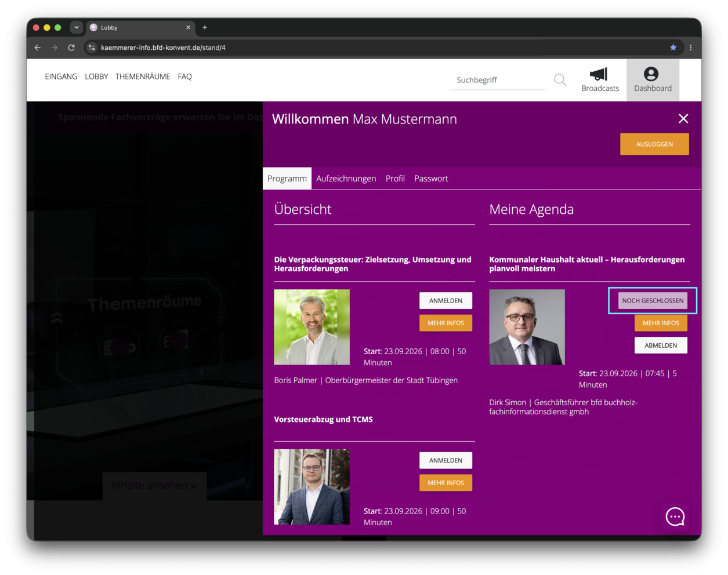The height and width of the screenshot is (575, 728).
Task: Click MEHR INFOS for Kommunaler Haushalt session
Action: pos(661,323)
